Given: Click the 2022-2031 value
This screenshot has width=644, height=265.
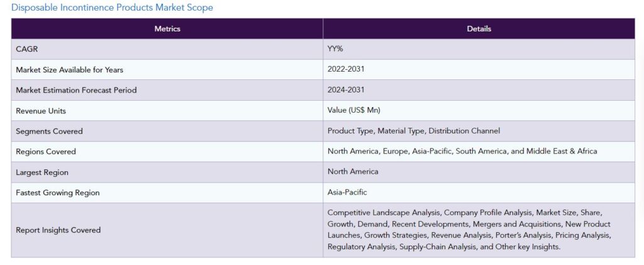Looking at the screenshot, I should pyautogui.click(x=346, y=69).
